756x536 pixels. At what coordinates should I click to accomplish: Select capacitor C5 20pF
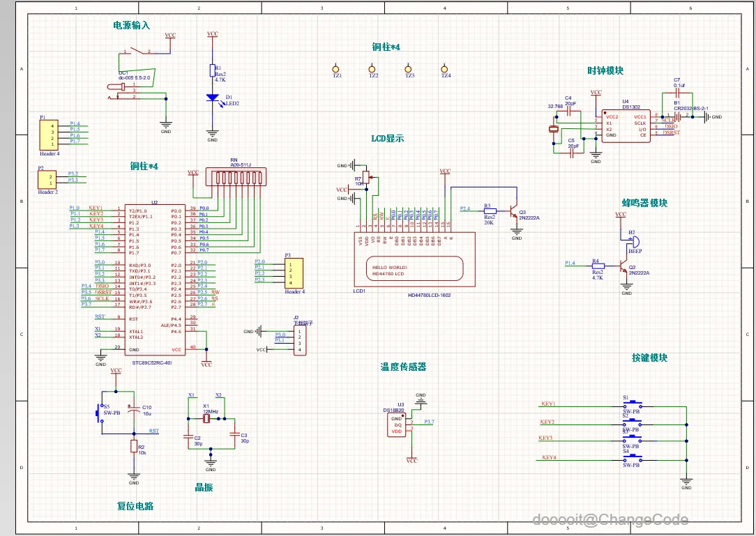coord(573,154)
